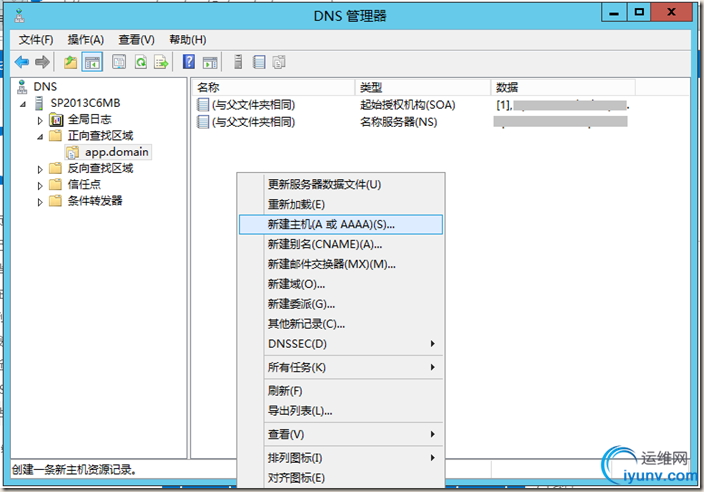Open the 操作(A) menu
704x492 pixels.
(86, 40)
